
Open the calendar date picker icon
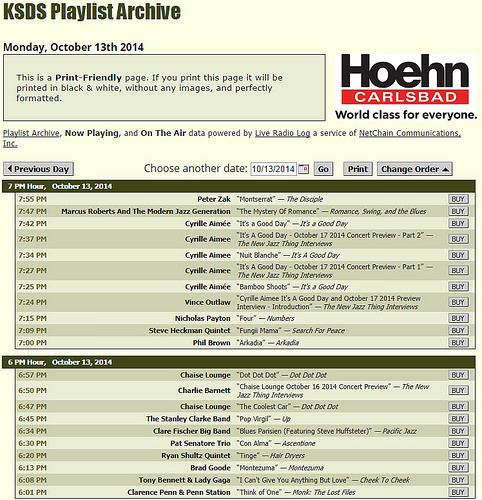click(303, 169)
